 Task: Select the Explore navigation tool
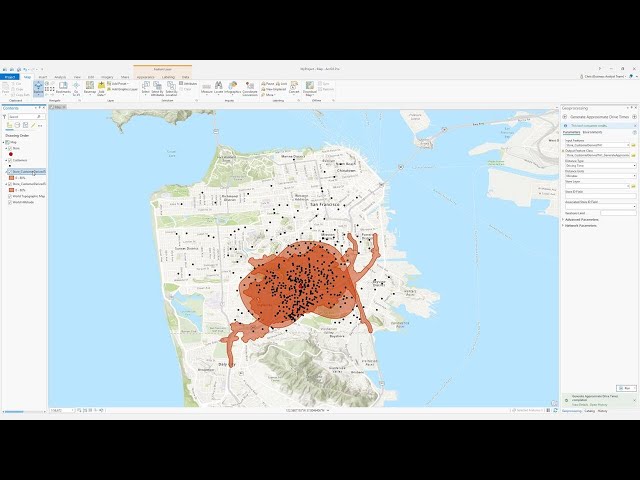pos(38,89)
